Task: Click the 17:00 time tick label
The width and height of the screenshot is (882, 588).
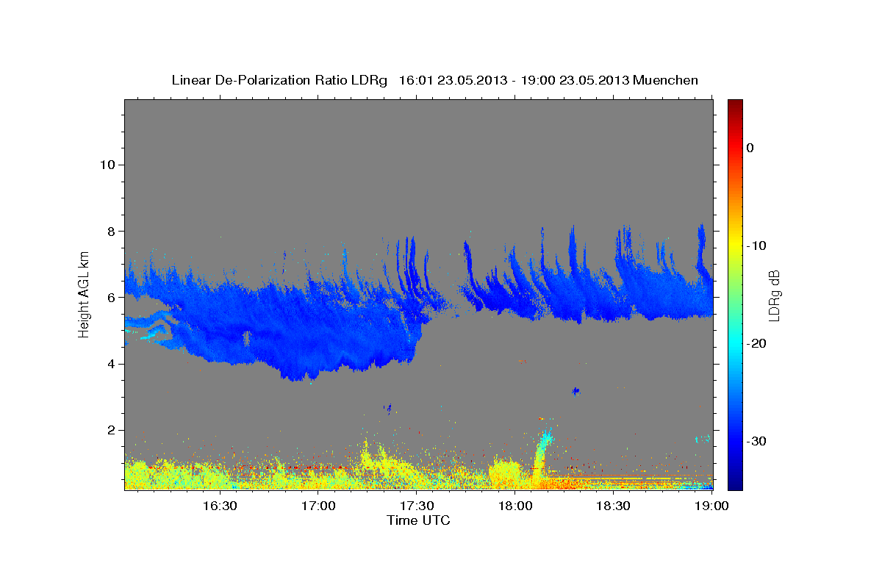Action: pos(319,506)
